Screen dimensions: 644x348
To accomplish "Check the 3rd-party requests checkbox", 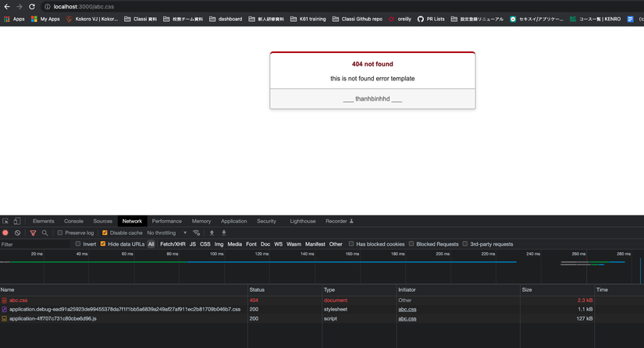I will tap(465, 243).
